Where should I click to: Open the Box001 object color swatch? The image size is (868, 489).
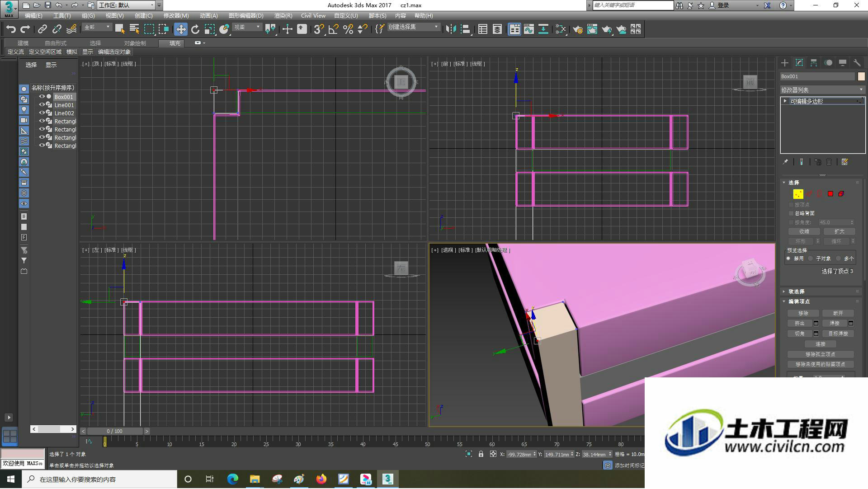[862, 76]
